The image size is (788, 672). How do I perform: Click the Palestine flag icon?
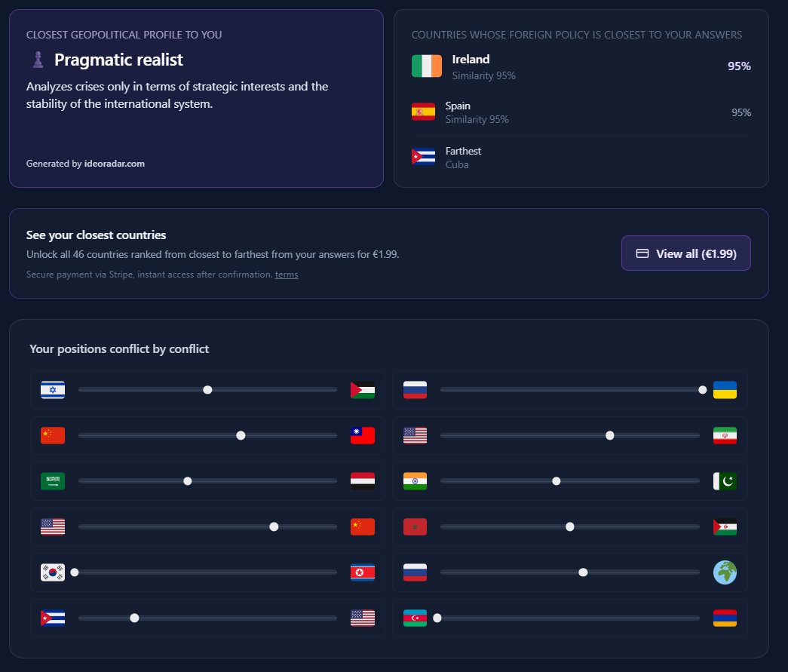(x=363, y=390)
